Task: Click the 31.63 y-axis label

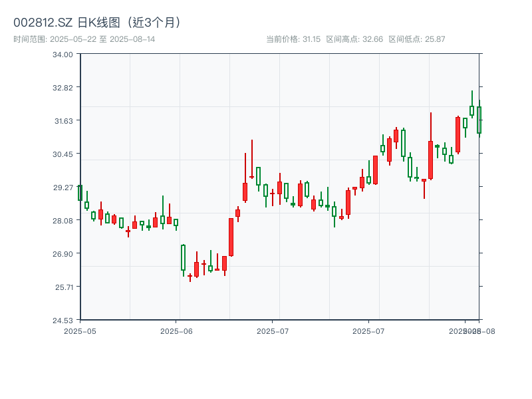Action: click(65, 121)
